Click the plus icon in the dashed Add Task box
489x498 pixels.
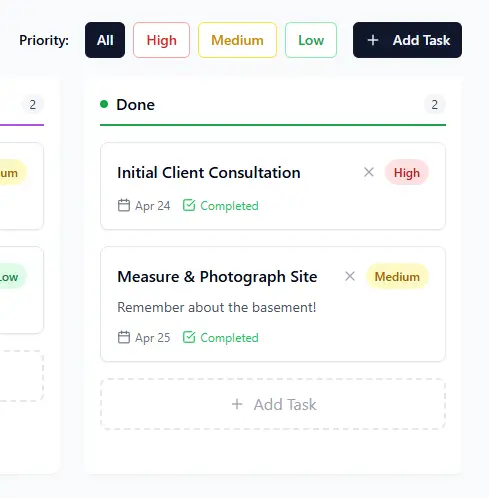[x=237, y=404]
